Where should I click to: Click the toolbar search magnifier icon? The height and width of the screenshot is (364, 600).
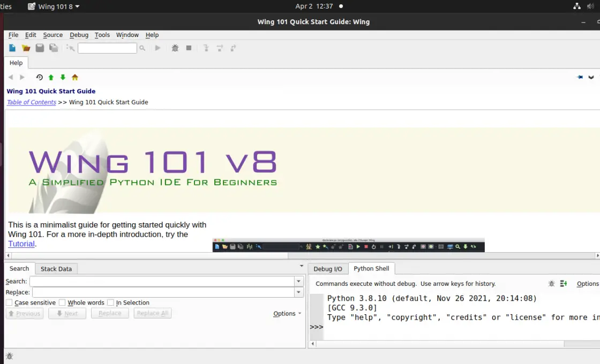coord(142,48)
